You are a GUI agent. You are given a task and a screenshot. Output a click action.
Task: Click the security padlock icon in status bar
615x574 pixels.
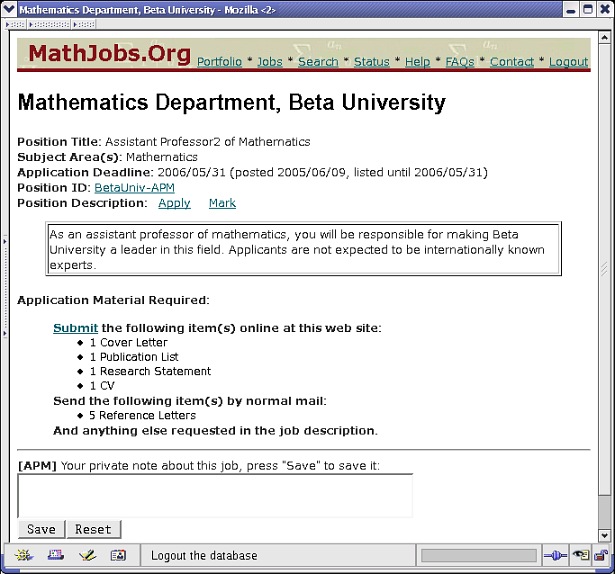(601, 555)
